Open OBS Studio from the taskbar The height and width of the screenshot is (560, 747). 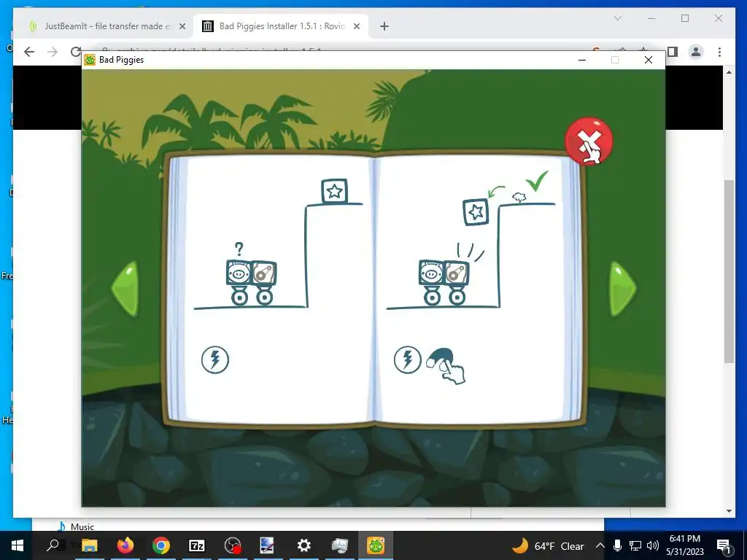(233, 545)
